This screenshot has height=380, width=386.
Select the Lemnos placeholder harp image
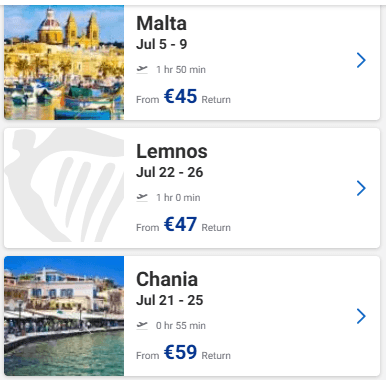64,188
